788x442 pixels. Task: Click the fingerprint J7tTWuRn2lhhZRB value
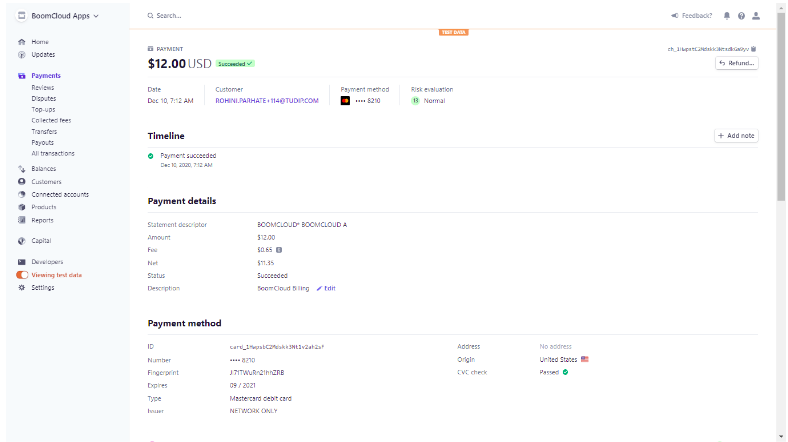[257, 373]
